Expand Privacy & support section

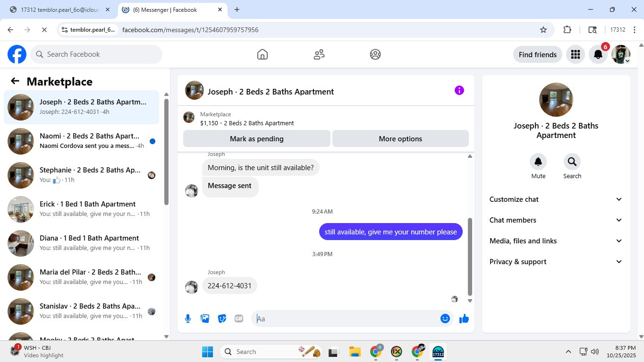tap(556, 262)
